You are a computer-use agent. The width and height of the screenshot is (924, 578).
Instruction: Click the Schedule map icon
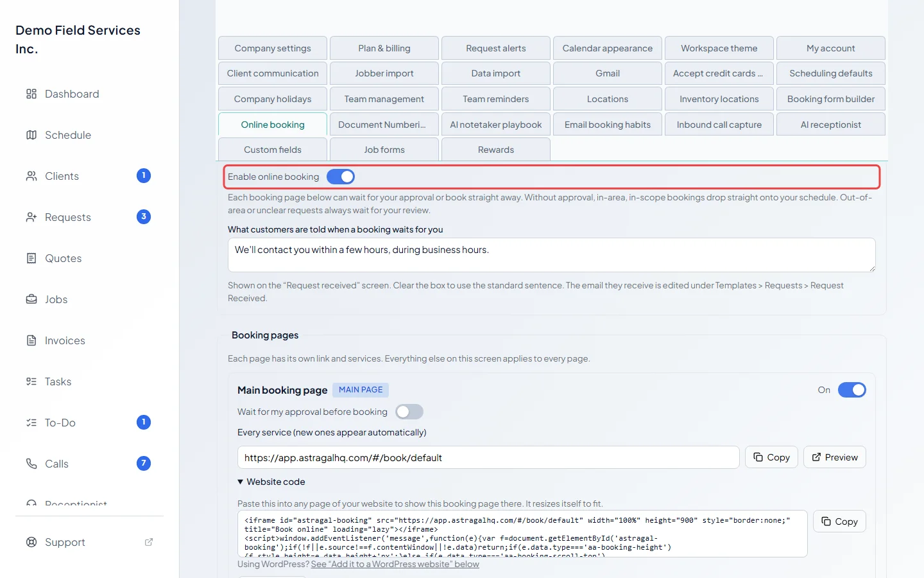pos(31,135)
